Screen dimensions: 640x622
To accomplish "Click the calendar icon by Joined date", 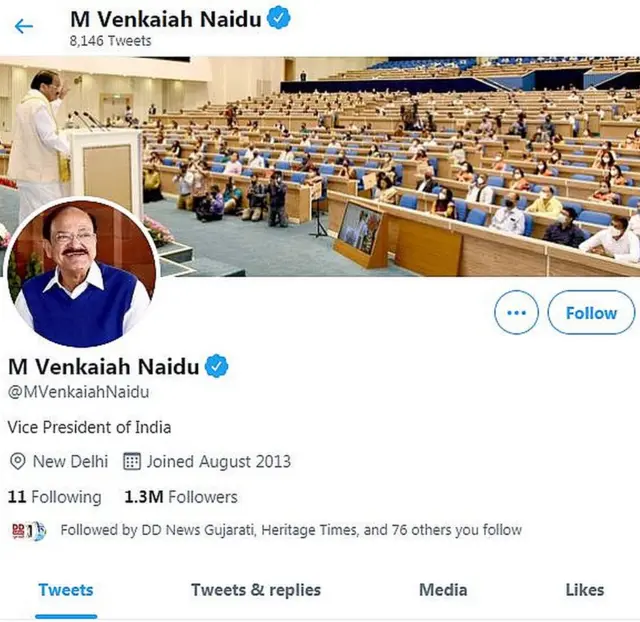I will (x=132, y=461).
